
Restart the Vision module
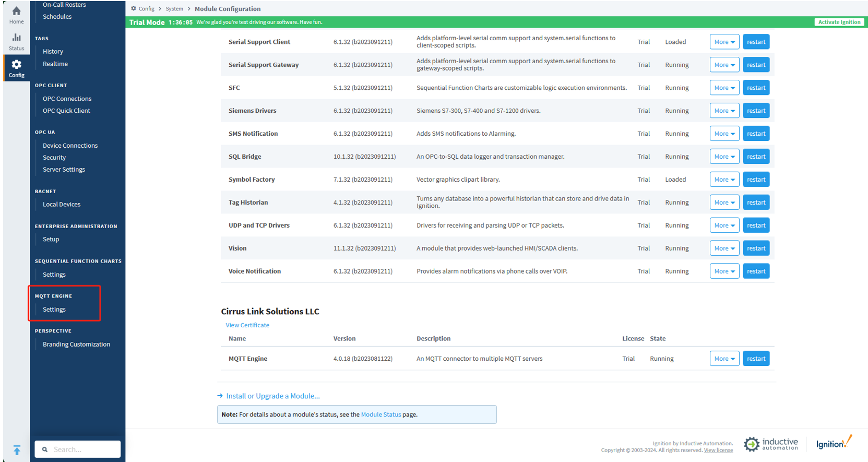tap(756, 248)
